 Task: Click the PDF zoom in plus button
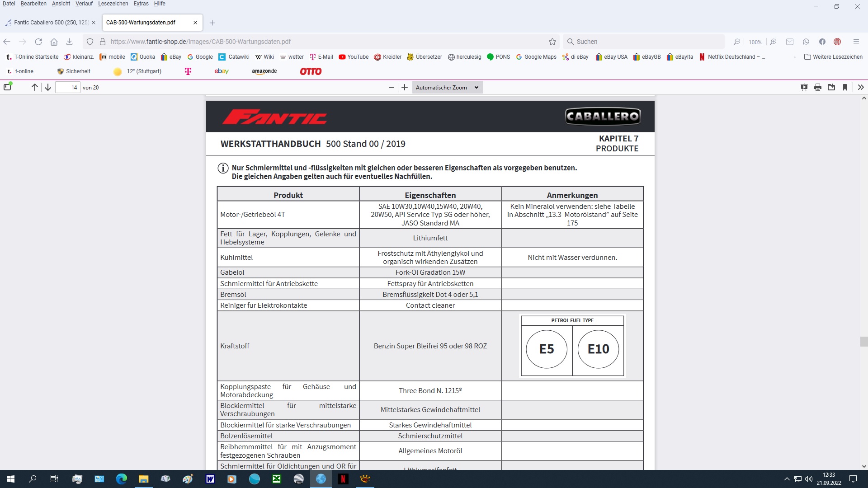[x=405, y=87]
